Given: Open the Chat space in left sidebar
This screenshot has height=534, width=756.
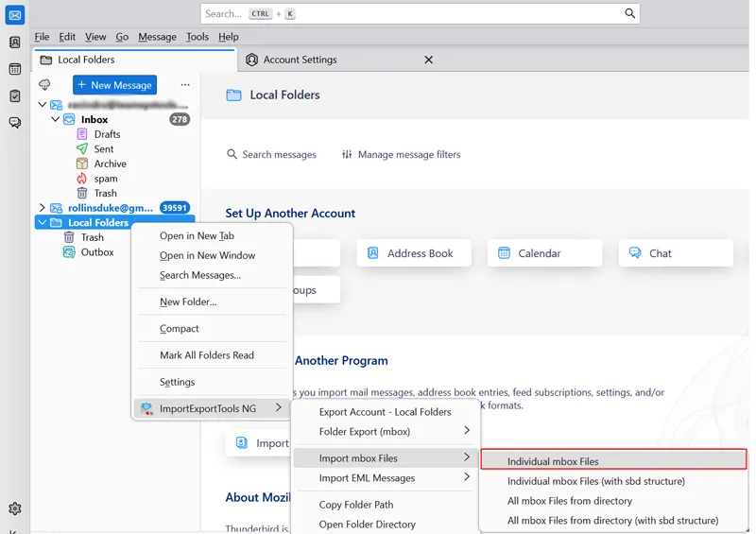Looking at the screenshot, I should coord(14,123).
